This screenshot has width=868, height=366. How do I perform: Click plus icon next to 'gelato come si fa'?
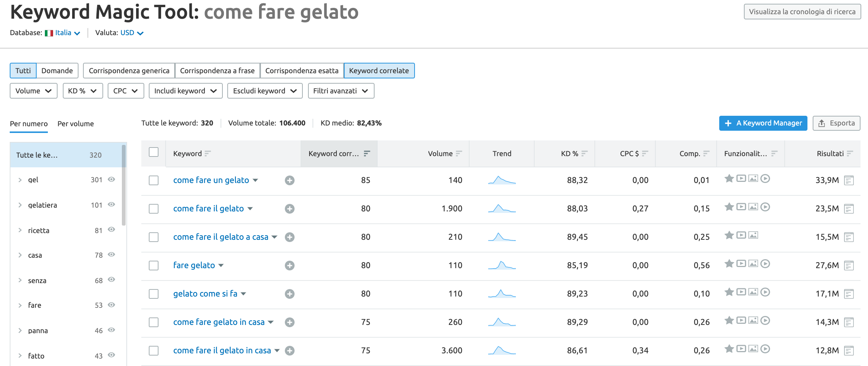click(289, 294)
